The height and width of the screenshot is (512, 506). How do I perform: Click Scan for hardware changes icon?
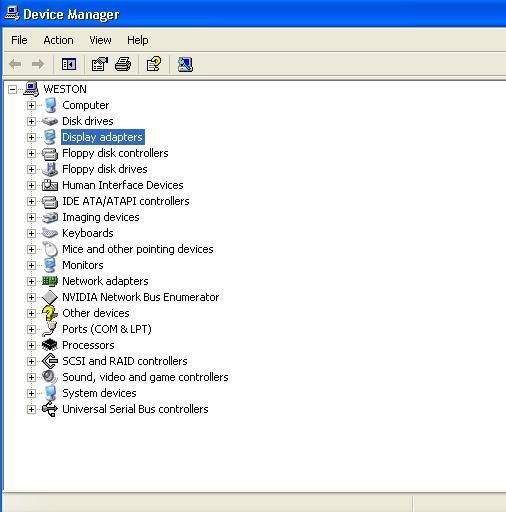click(x=185, y=64)
